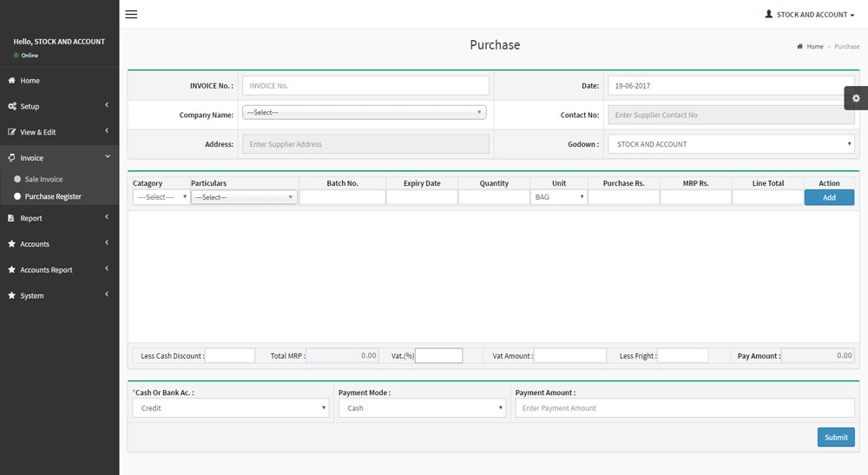This screenshot has width=868, height=475.
Task: Click the Setup gears icon in sidebar
Action: [x=11, y=106]
